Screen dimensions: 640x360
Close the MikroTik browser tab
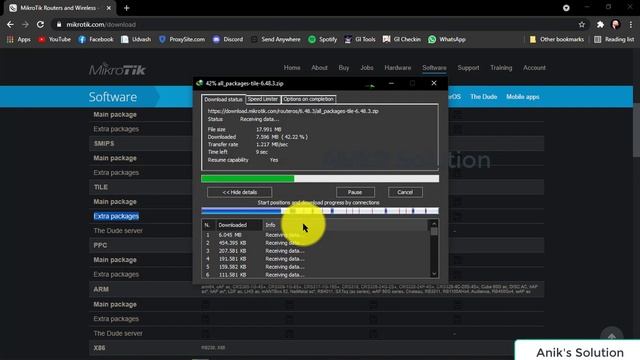pyautogui.click(x=109, y=8)
